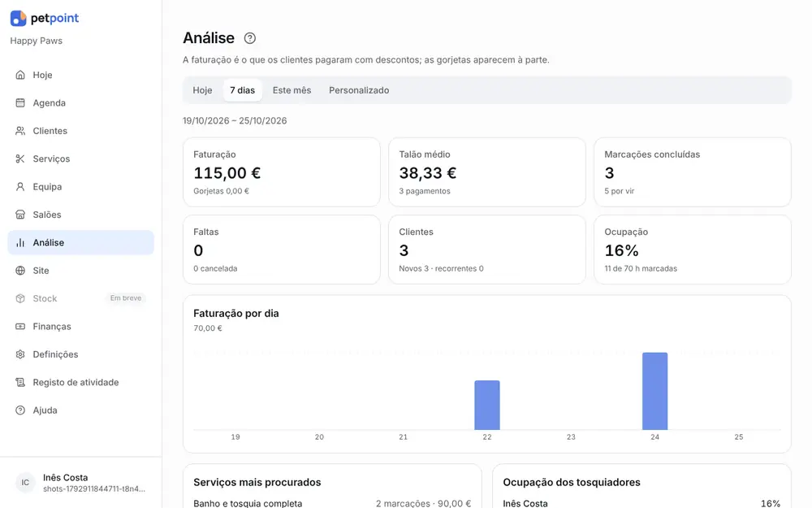Select the 7 dias tab

click(x=242, y=91)
